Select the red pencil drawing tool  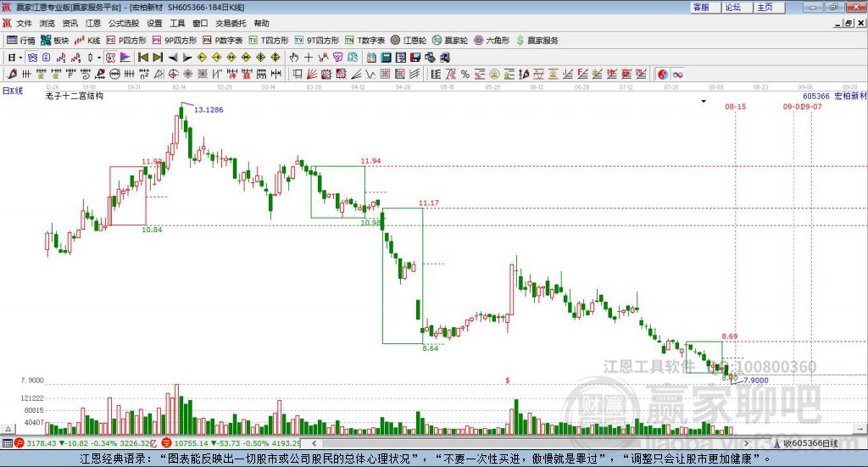pyautogui.click(x=12, y=74)
